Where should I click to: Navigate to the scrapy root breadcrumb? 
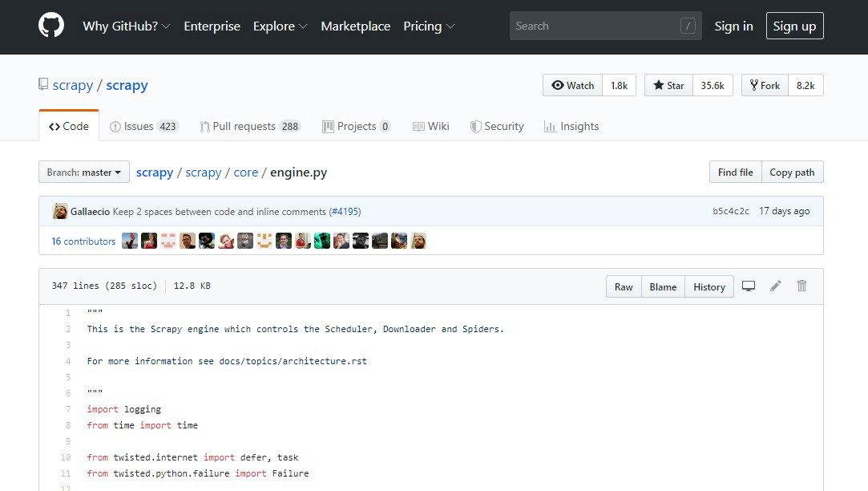155,172
